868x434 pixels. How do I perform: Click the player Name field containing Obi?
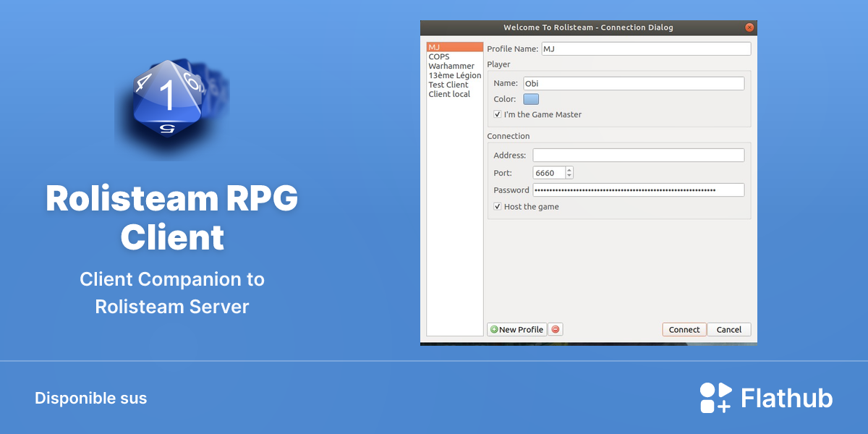coord(634,83)
